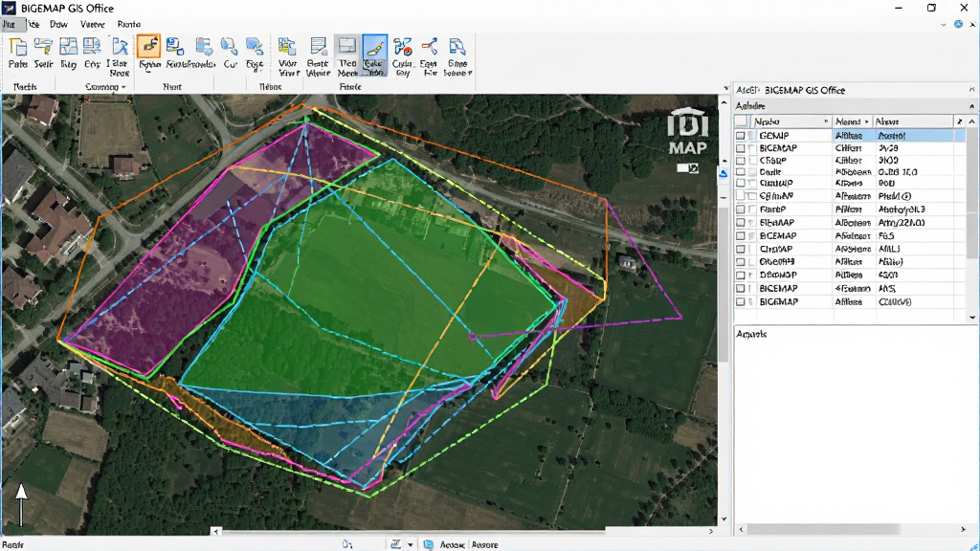Click the blue layers icon left of Acacx
Image resolution: width=980 pixels, height=551 pixels.
pyautogui.click(x=428, y=544)
